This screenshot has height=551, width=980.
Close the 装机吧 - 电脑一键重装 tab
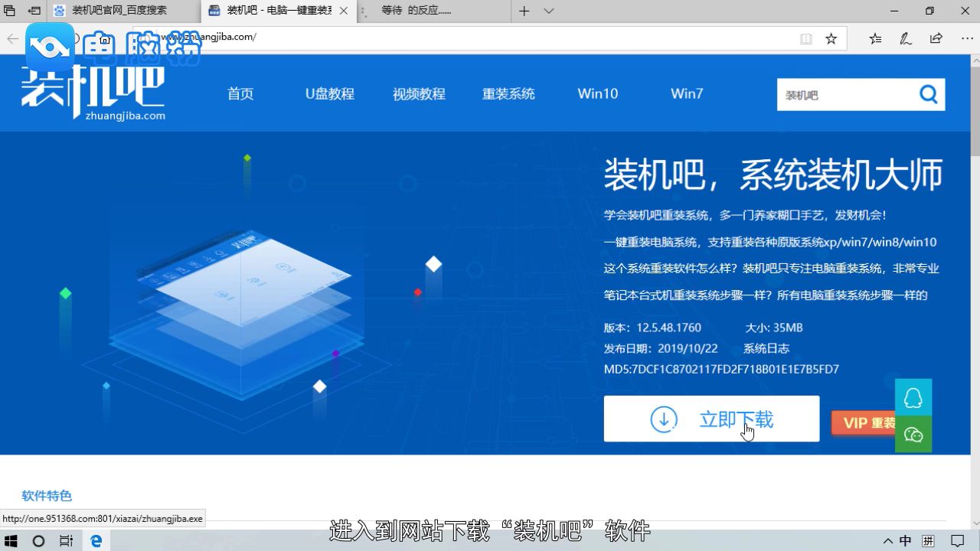click(343, 11)
